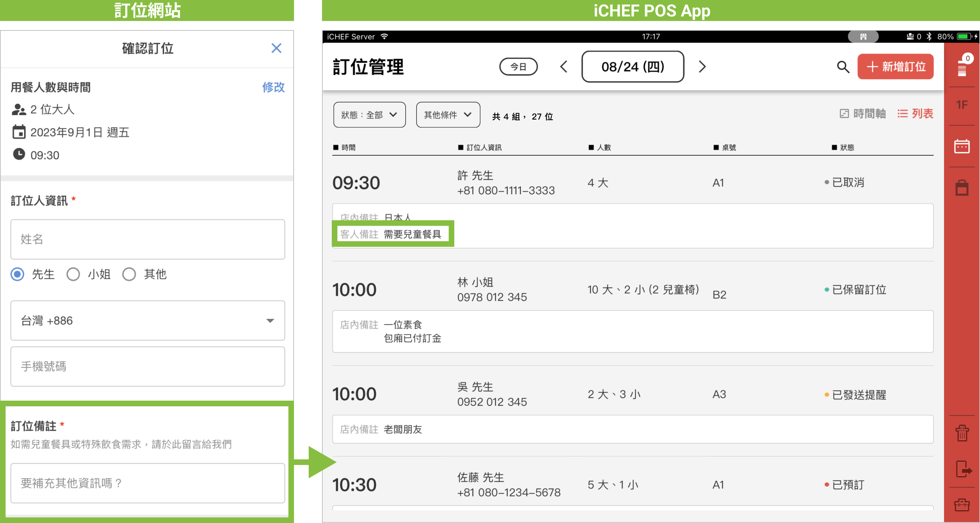
Task: Click the logout exit sidebar icon
Action: pos(962,469)
